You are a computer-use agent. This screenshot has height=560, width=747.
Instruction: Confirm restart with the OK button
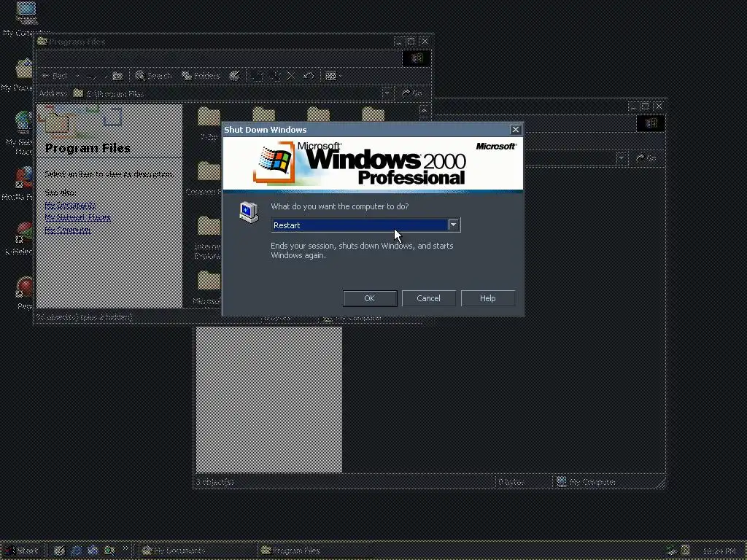[370, 298]
